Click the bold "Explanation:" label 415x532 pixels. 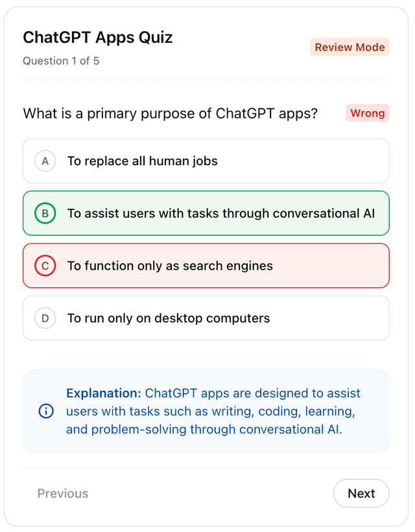click(104, 393)
